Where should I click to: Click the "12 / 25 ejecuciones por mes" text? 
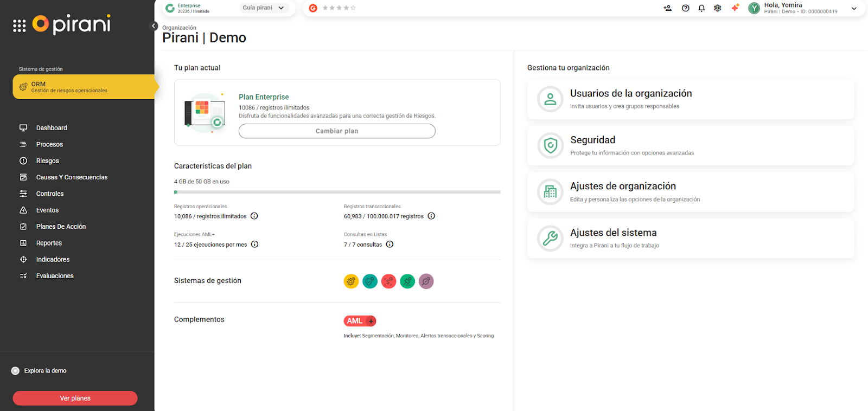pyautogui.click(x=210, y=245)
